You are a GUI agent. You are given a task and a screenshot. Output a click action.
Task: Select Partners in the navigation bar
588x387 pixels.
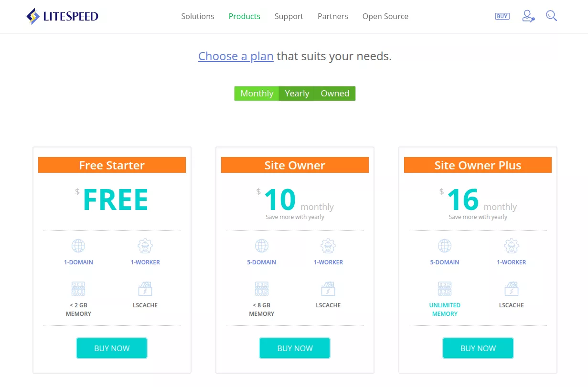[332, 16]
